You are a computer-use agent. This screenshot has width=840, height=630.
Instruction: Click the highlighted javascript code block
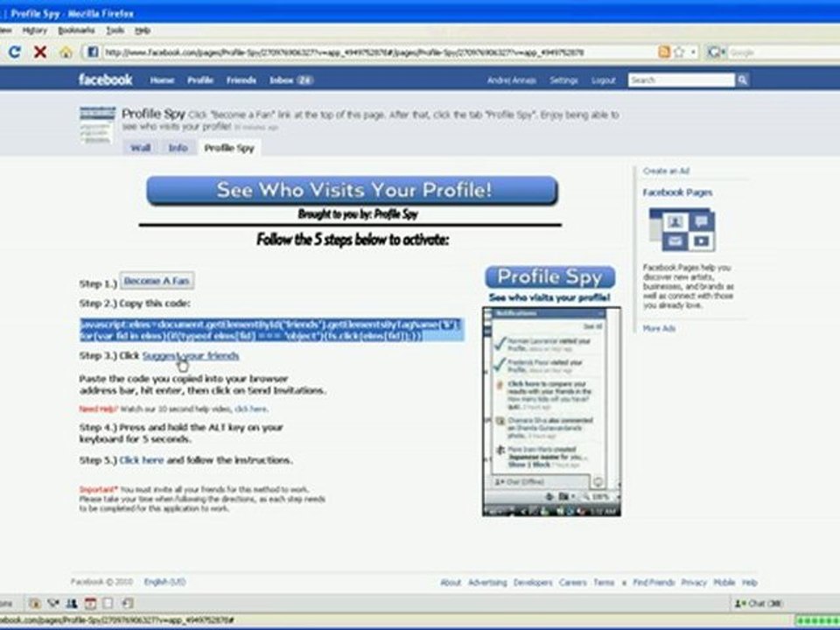coord(271,330)
